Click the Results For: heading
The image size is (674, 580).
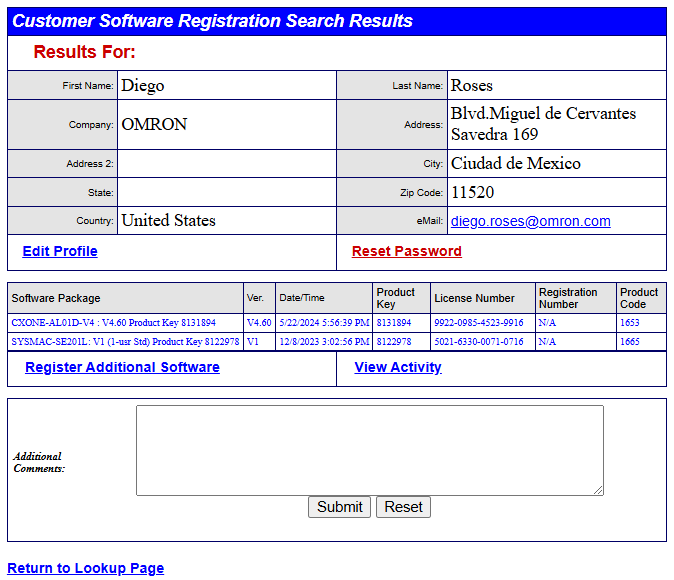point(85,52)
